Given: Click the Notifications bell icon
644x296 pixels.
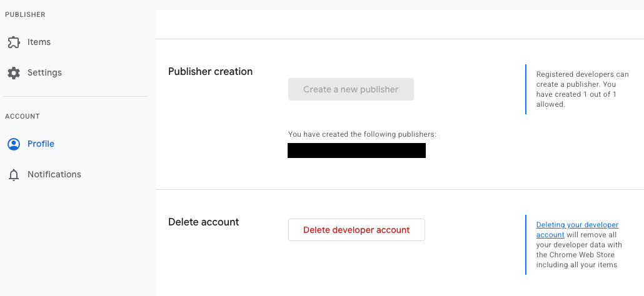Looking at the screenshot, I should [14, 175].
